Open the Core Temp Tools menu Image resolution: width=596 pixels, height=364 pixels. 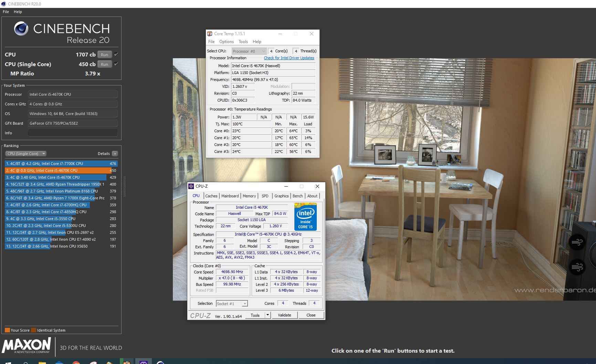(x=243, y=42)
